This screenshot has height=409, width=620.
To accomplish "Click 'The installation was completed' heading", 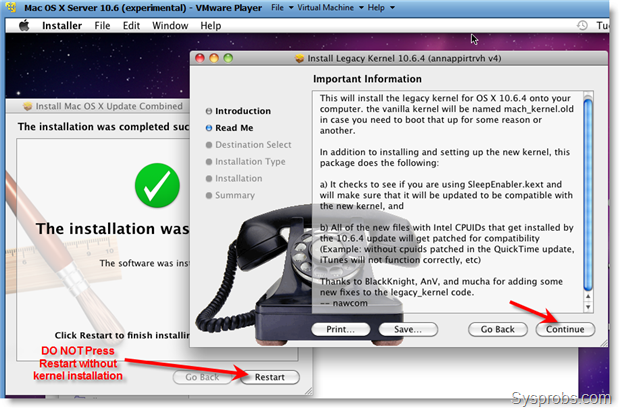I will click(103, 127).
